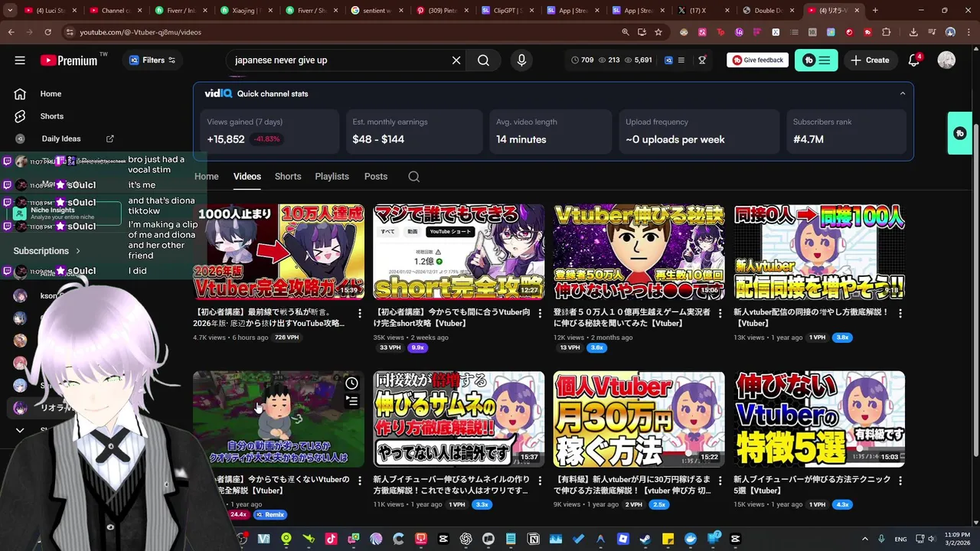
Task: Open the ChatGPT taskbar icon
Action: click(465, 539)
